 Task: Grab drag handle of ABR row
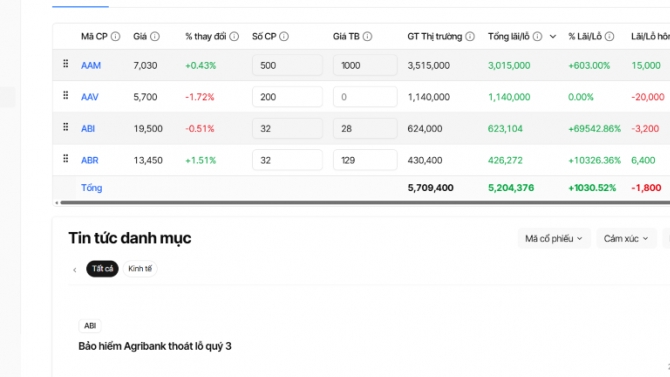65,159
